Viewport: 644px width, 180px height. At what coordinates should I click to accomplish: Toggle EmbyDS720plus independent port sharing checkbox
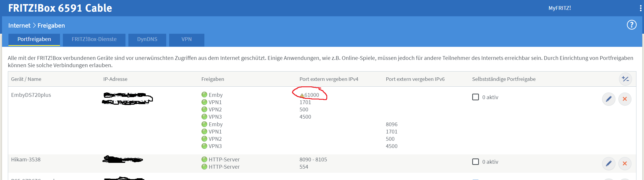(475, 97)
